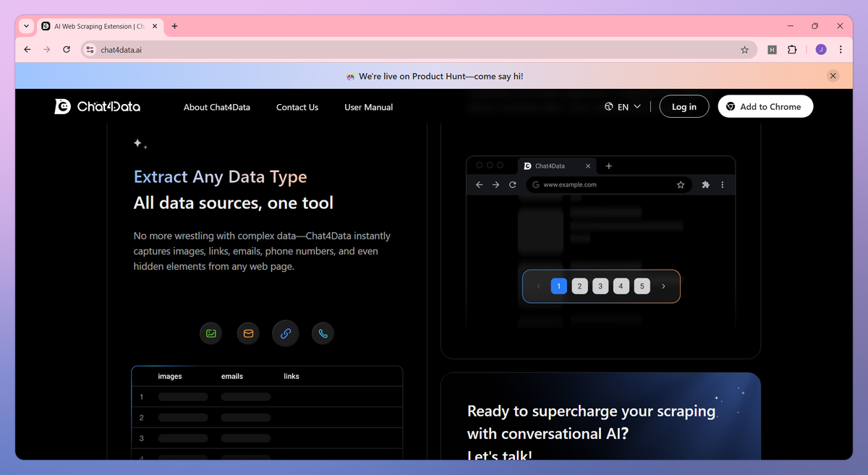The width and height of the screenshot is (868, 475).
Task: Click the Chrome forward arrow
Action: coord(47,50)
